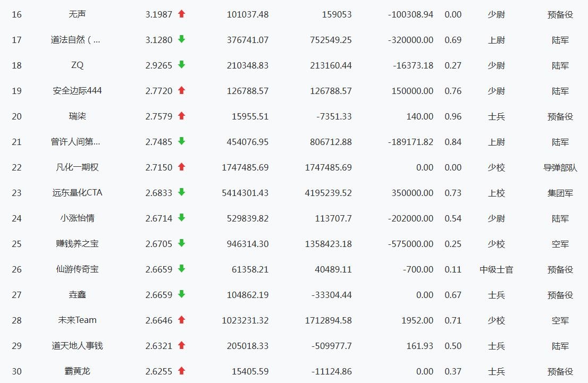Click the net value 3.1987 on row 16

pyautogui.click(x=159, y=14)
